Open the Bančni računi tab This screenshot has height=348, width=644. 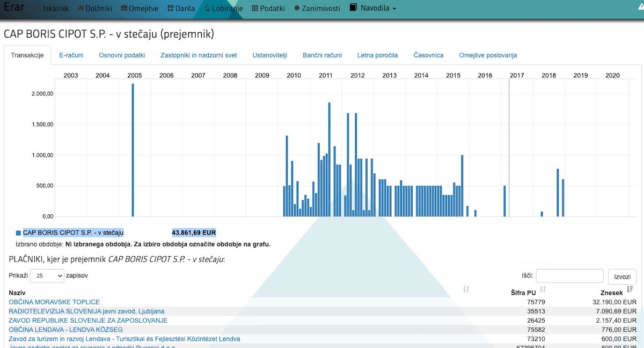(x=322, y=55)
